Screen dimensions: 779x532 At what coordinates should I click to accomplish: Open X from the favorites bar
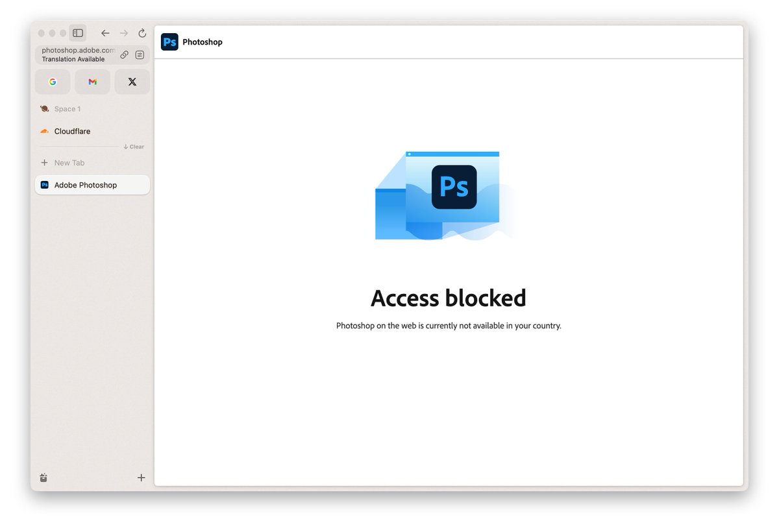pyautogui.click(x=132, y=82)
